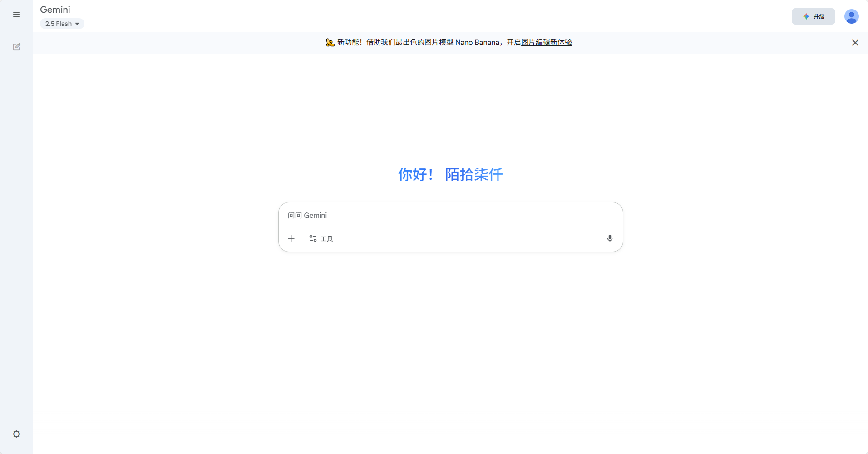Focus the 问问 Gemini prompt field
This screenshot has height=454, width=868.
click(449, 216)
